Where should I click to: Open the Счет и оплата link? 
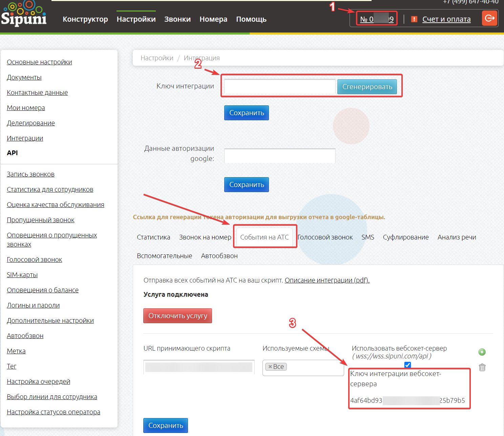446,19
